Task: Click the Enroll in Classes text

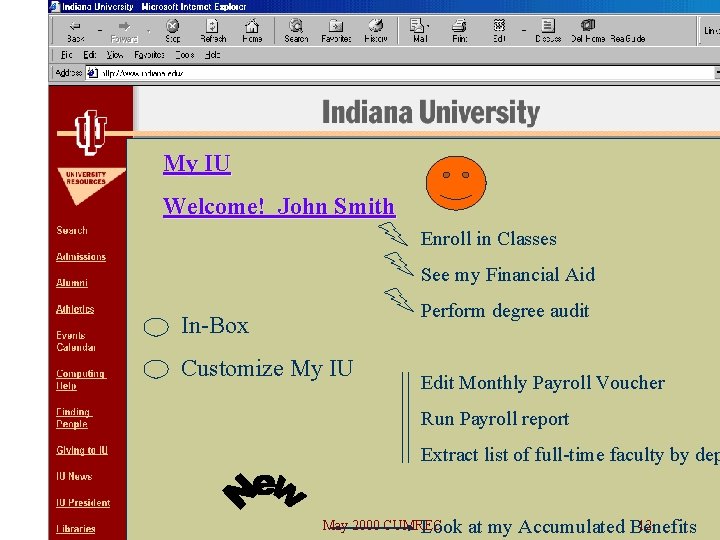Action: pos(489,239)
